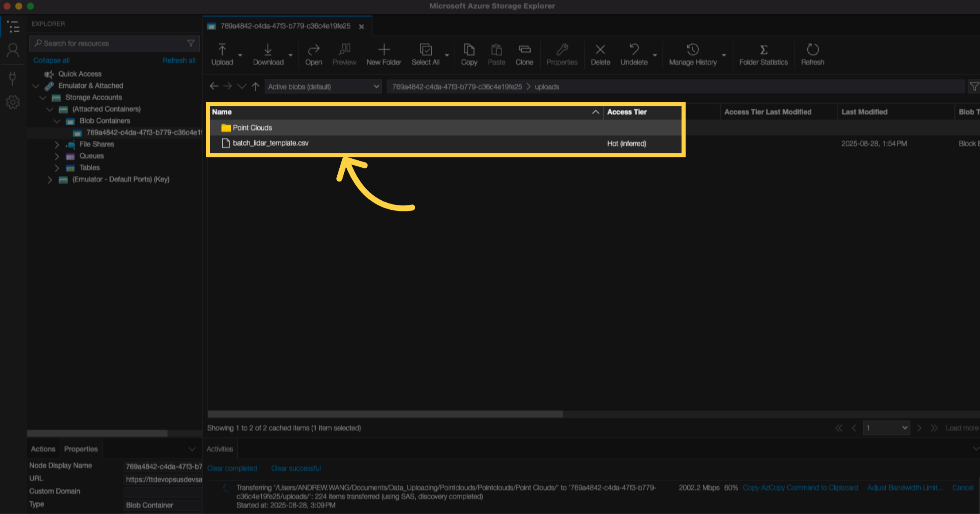This screenshot has height=514, width=980.
Task: Select Quick Access in tree
Action: (x=80, y=74)
